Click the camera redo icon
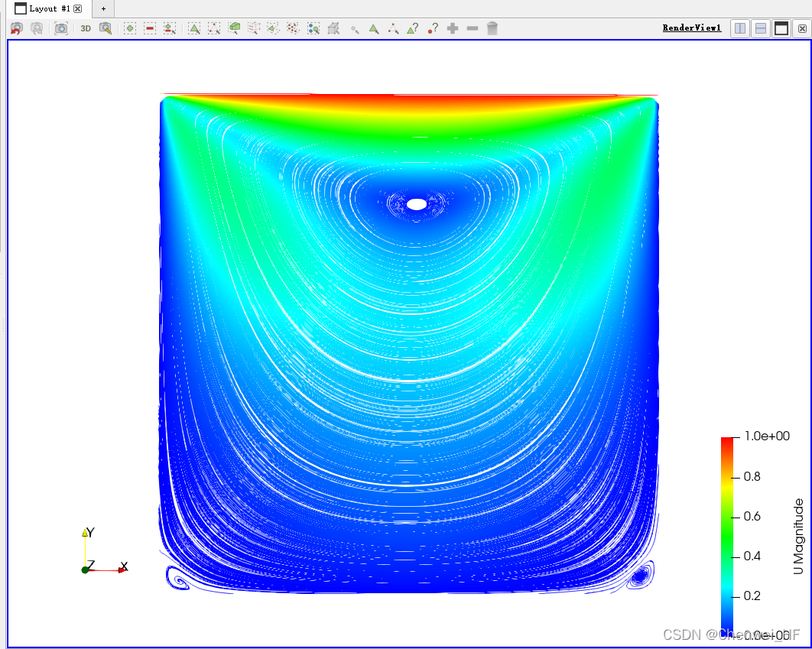The width and height of the screenshot is (812, 649). (37, 28)
